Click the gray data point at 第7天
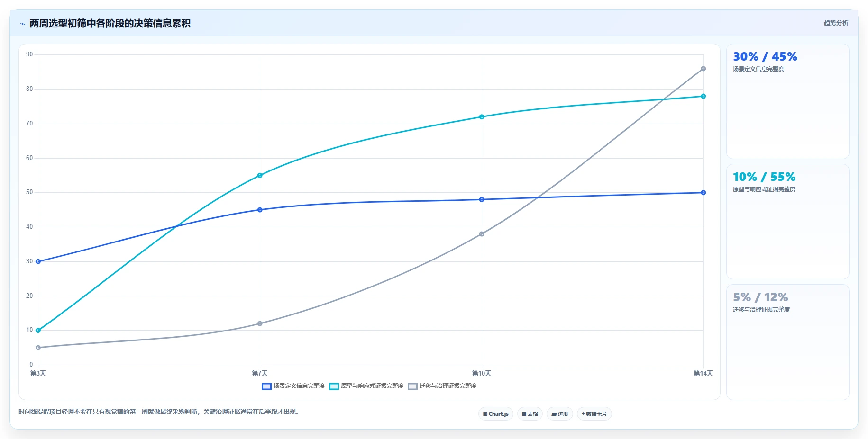The height and width of the screenshot is (439, 868). click(260, 323)
